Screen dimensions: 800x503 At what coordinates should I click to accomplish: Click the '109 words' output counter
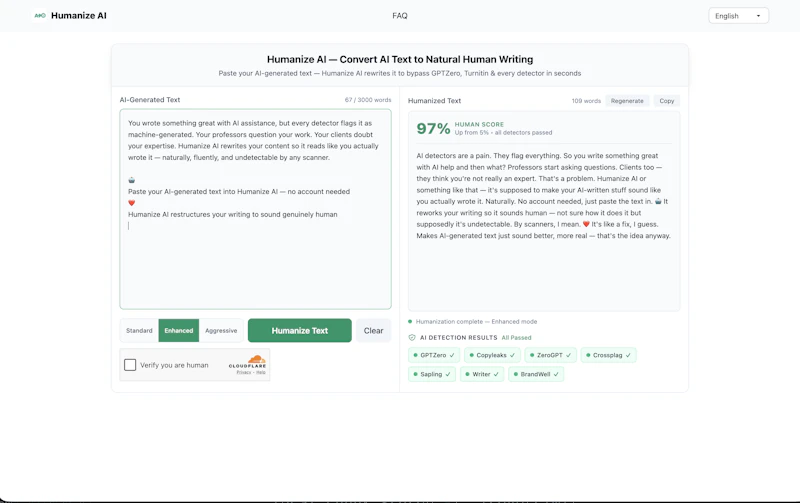(586, 101)
